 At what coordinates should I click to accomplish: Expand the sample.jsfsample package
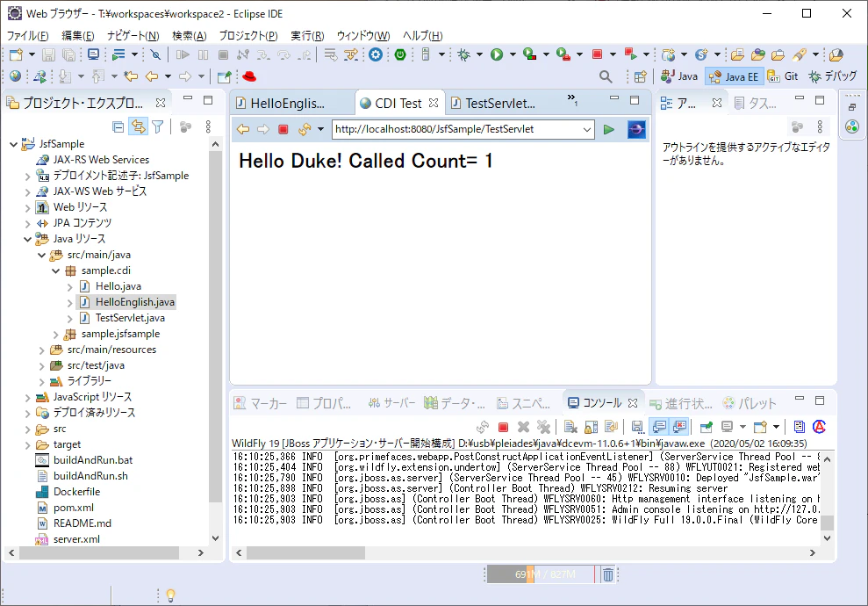[55, 334]
